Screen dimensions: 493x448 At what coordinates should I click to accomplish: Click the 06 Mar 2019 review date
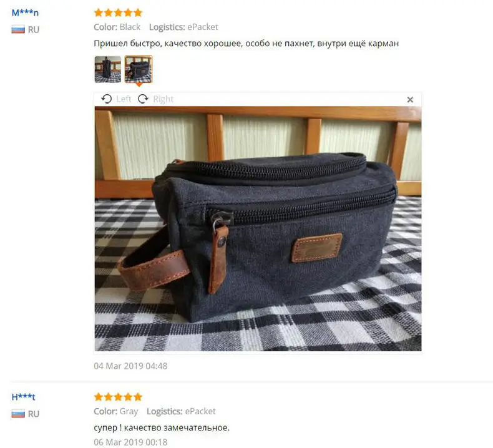130,442
